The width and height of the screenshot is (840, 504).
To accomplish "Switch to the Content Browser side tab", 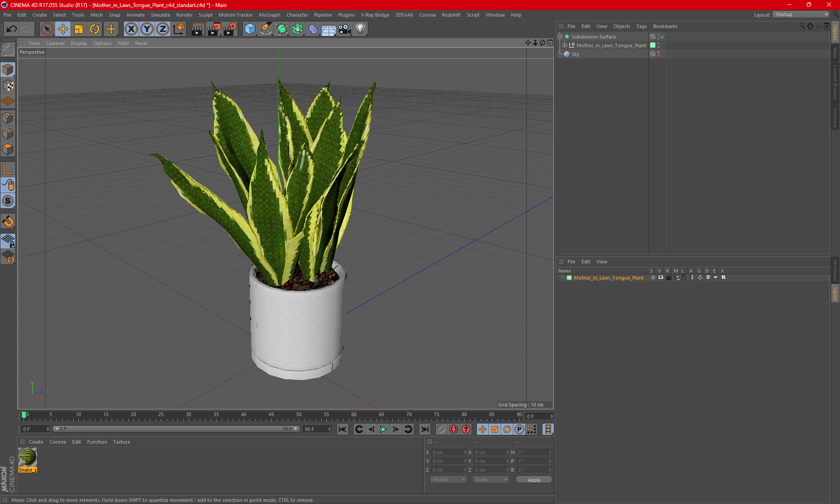I will 835,82.
